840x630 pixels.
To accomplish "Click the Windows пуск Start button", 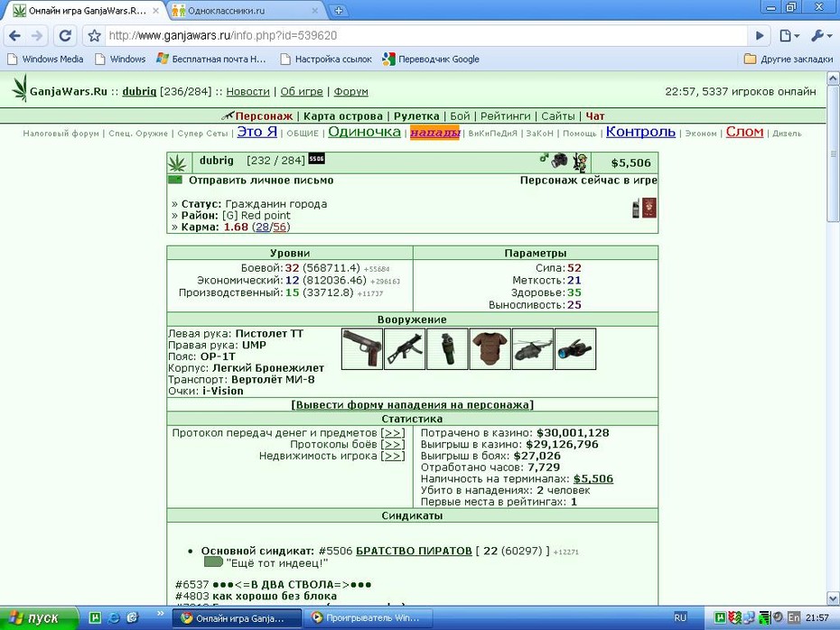I will 39,618.
